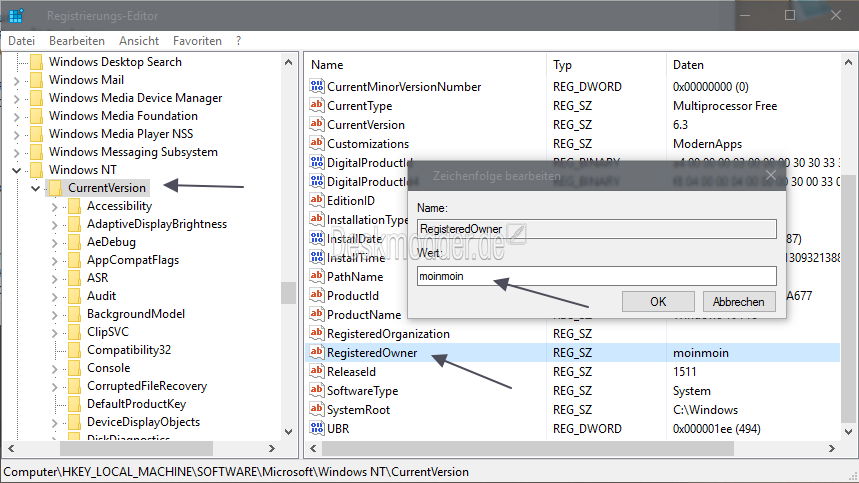Click the 1511 ReleaseId data value
Screen dimensions: 859x483
(x=684, y=372)
